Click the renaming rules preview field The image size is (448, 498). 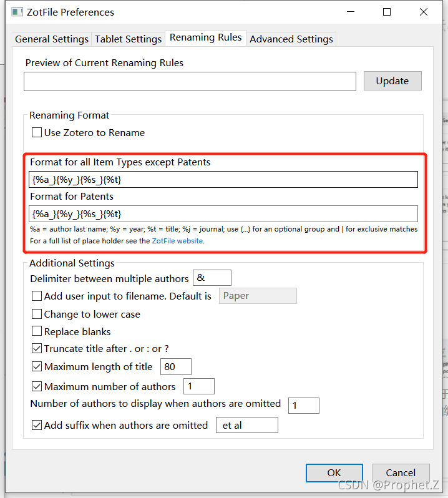pos(190,81)
